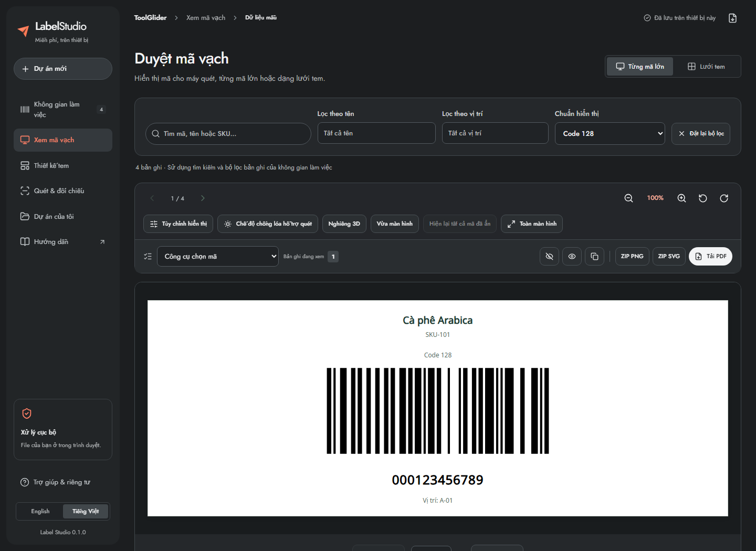This screenshot has width=756, height=551.
Task: Click the LabelStudio paper plane logo
Action: pos(23,31)
